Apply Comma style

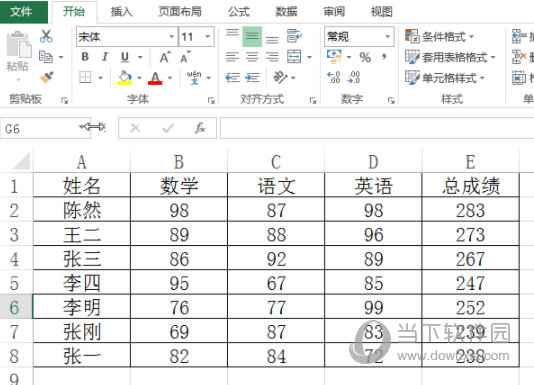tap(384, 56)
